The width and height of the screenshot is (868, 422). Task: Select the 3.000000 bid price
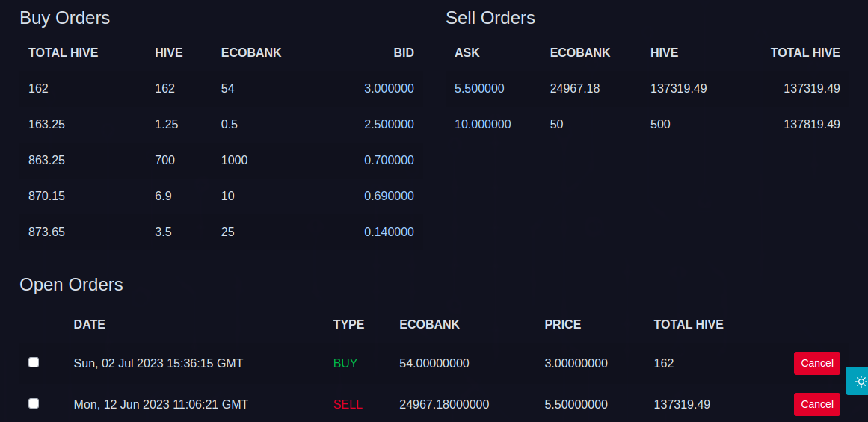(x=389, y=88)
